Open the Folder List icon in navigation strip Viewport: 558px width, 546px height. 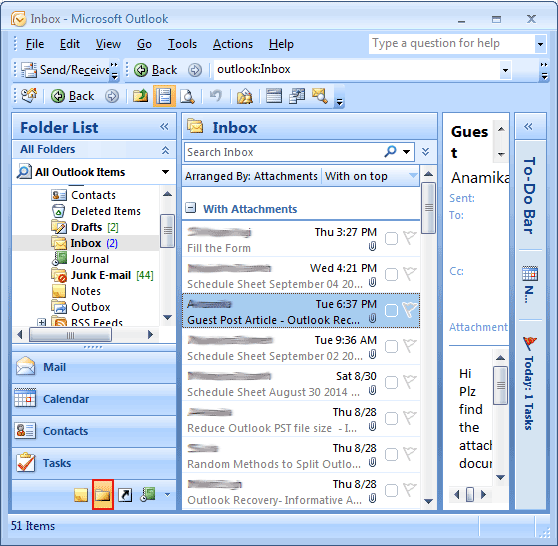pyautogui.click(x=103, y=494)
